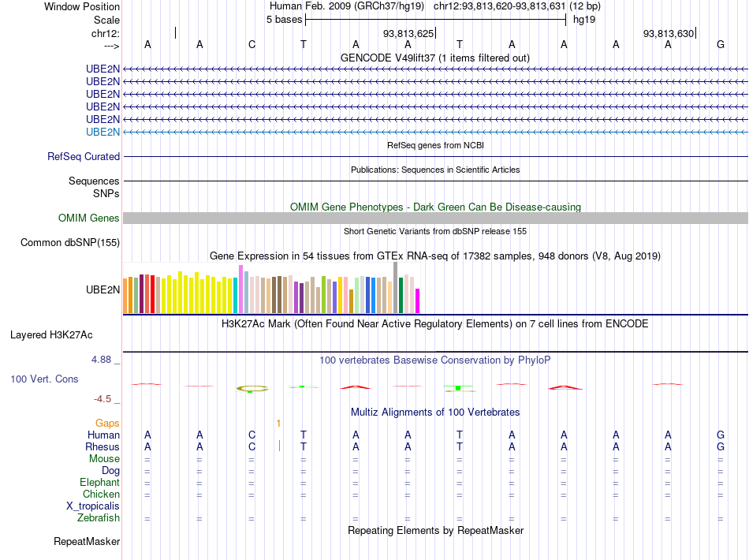This screenshot has height=560, width=749.
Task: Open the 'OMIM Genes' track label
Action: [x=88, y=218]
